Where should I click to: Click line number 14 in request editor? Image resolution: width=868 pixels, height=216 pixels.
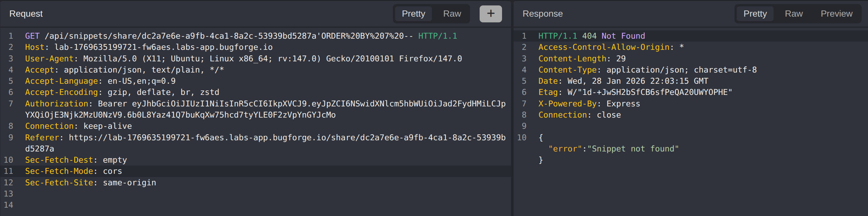pyautogui.click(x=8, y=205)
